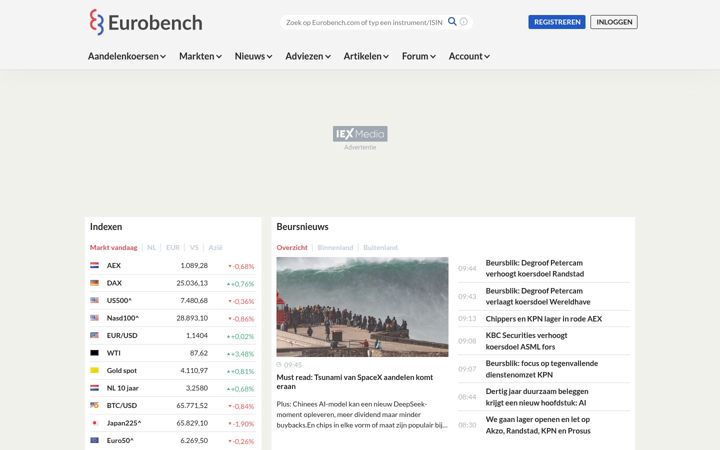Screen dimensions: 720x450
Task: Open the BTC/USD row name
Action: (122, 405)
